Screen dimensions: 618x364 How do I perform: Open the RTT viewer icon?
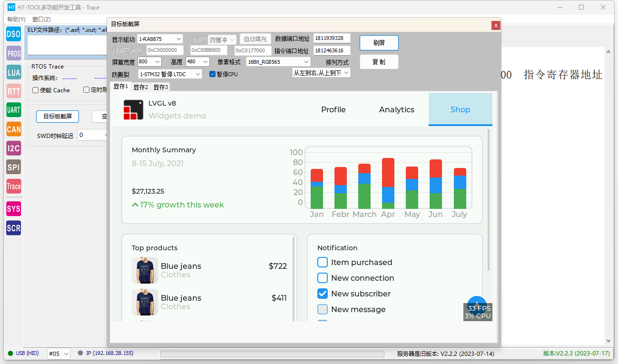point(14,91)
